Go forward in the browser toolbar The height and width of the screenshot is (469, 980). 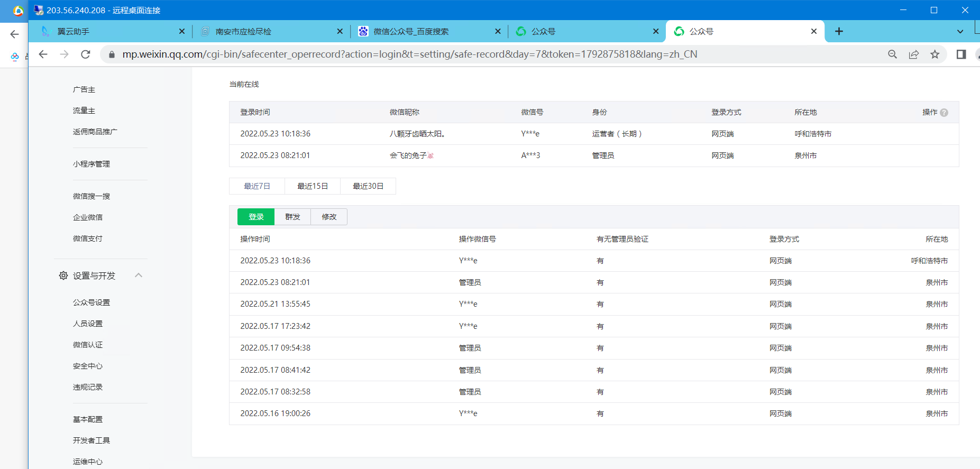[x=65, y=54]
